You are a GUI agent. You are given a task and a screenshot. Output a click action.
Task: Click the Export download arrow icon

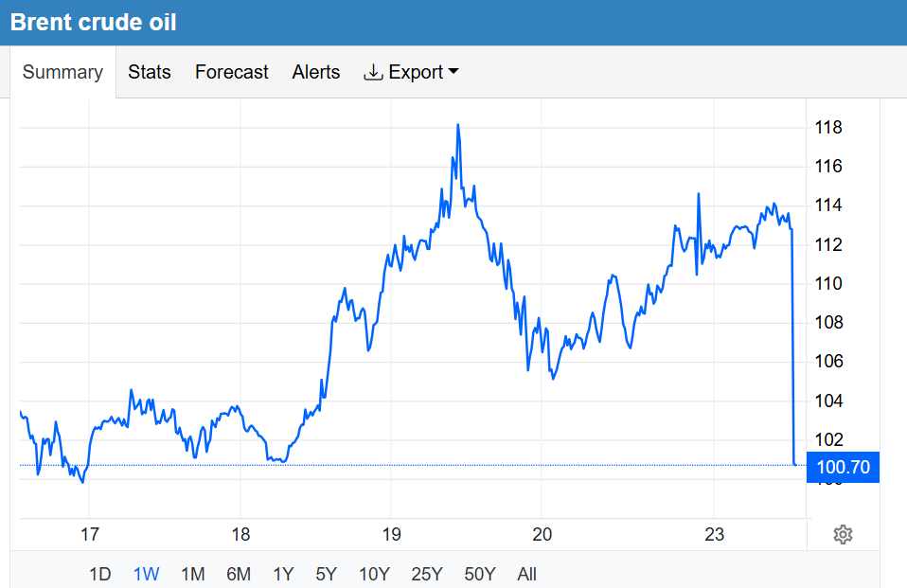(x=373, y=72)
